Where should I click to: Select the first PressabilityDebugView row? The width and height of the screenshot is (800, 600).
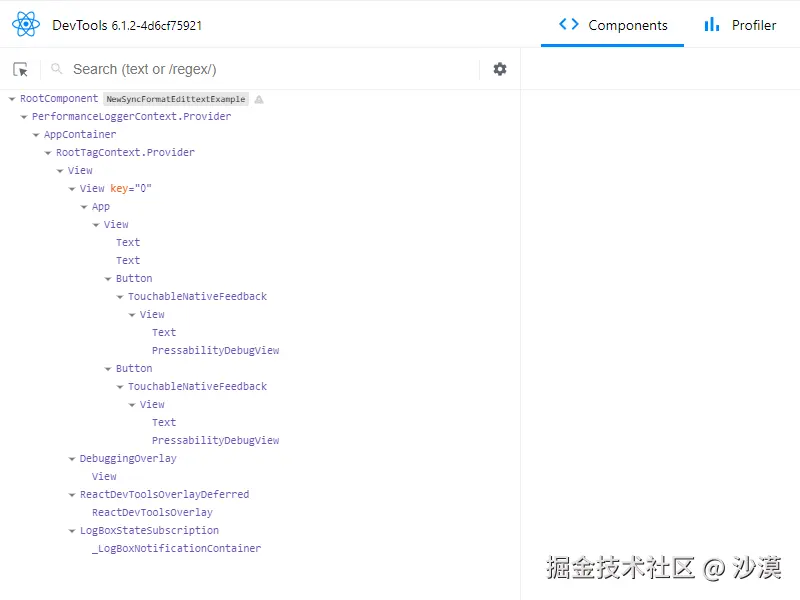pos(216,350)
